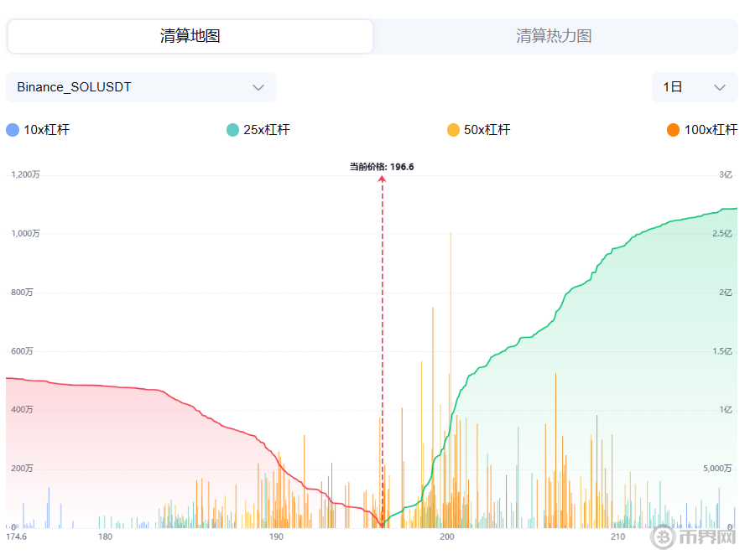Click the orange 100x杠杆 legend dot

coord(674,130)
